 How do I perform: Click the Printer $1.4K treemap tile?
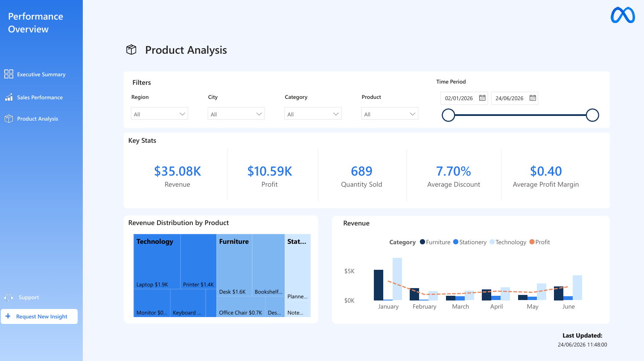(x=198, y=261)
